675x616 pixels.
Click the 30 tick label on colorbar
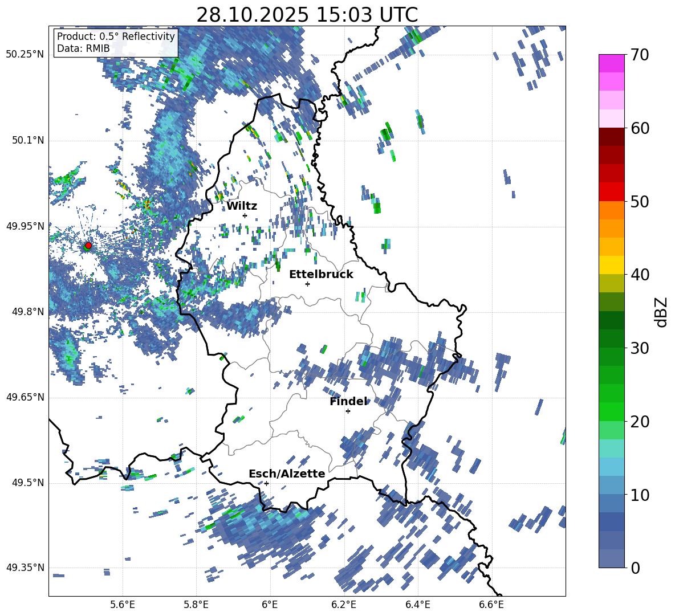[x=640, y=348]
